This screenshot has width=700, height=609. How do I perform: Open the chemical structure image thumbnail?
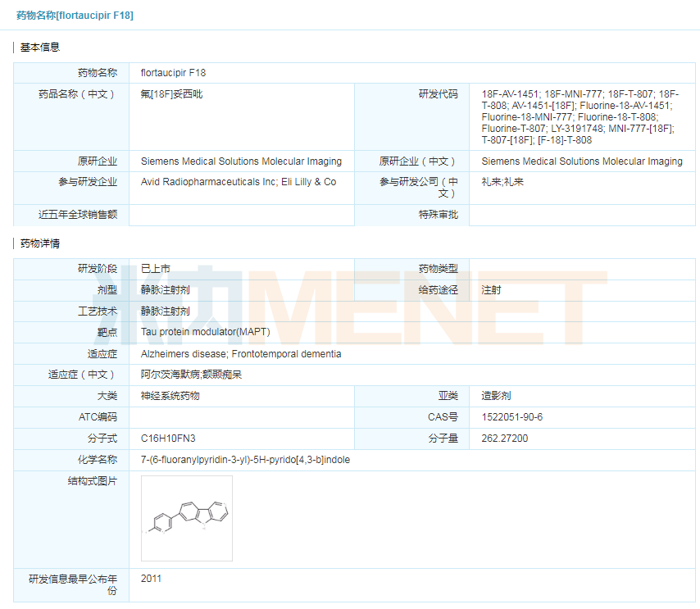(x=187, y=518)
